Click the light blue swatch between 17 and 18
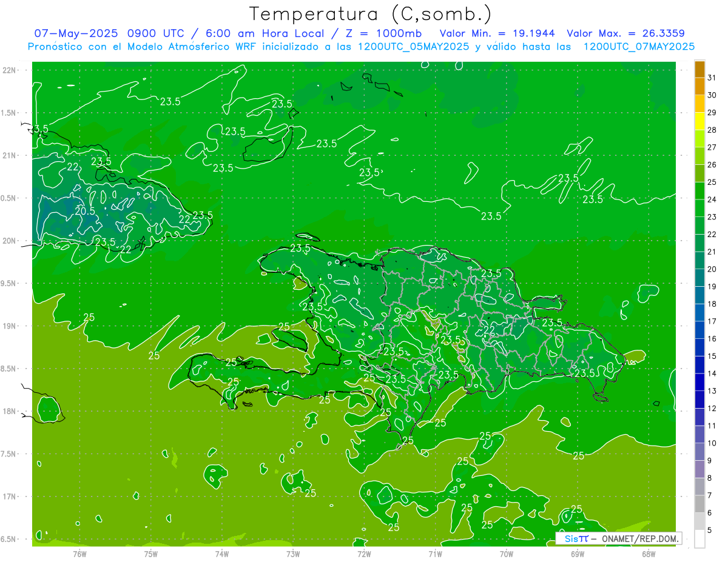This screenshot has height=562, width=728. pos(699,312)
